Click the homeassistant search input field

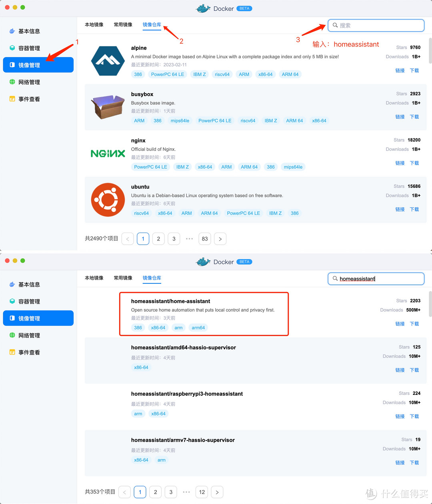click(376, 279)
